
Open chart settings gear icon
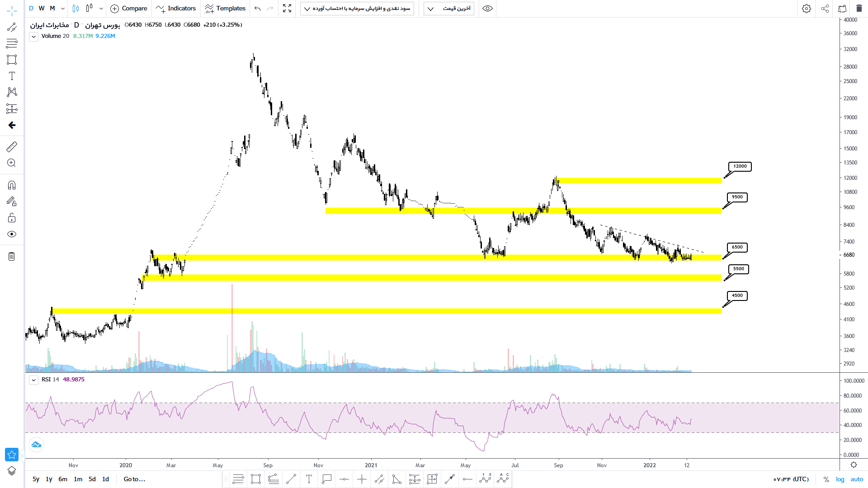pyautogui.click(x=806, y=9)
